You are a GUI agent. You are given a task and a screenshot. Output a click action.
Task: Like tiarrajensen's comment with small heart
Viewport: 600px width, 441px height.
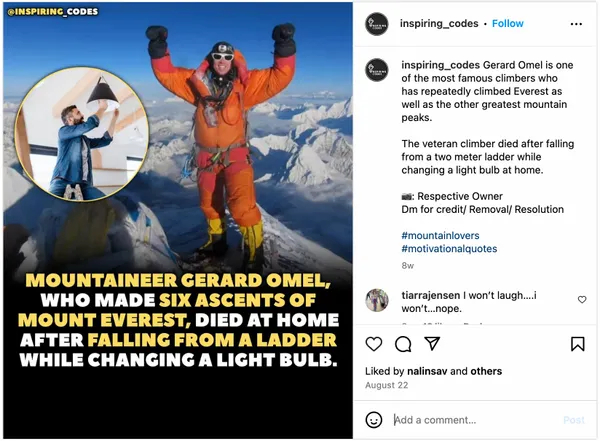coord(582,299)
